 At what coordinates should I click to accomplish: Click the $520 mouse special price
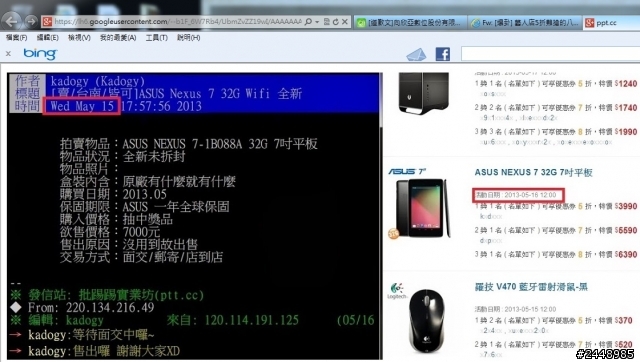click(x=624, y=344)
